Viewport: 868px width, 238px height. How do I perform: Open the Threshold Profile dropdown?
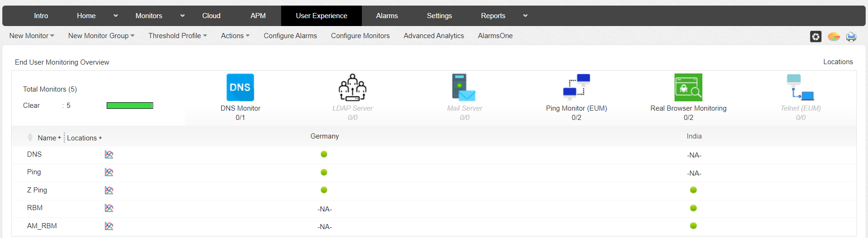click(x=177, y=36)
